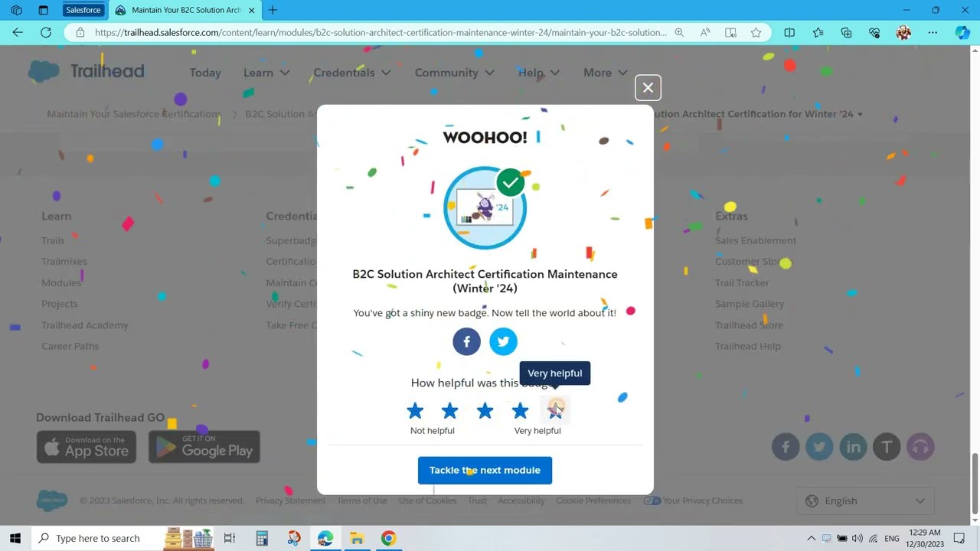
Task: Expand the Learn navigation dropdown
Action: pyautogui.click(x=266, y=73)
